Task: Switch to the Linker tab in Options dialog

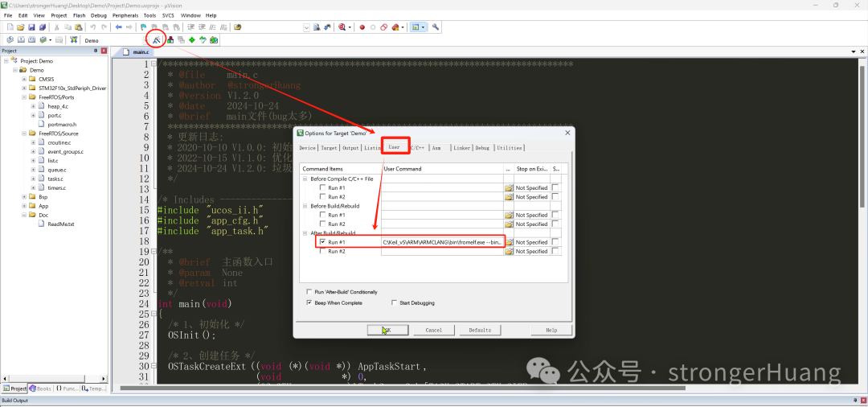Action: [x=461, y=148]
